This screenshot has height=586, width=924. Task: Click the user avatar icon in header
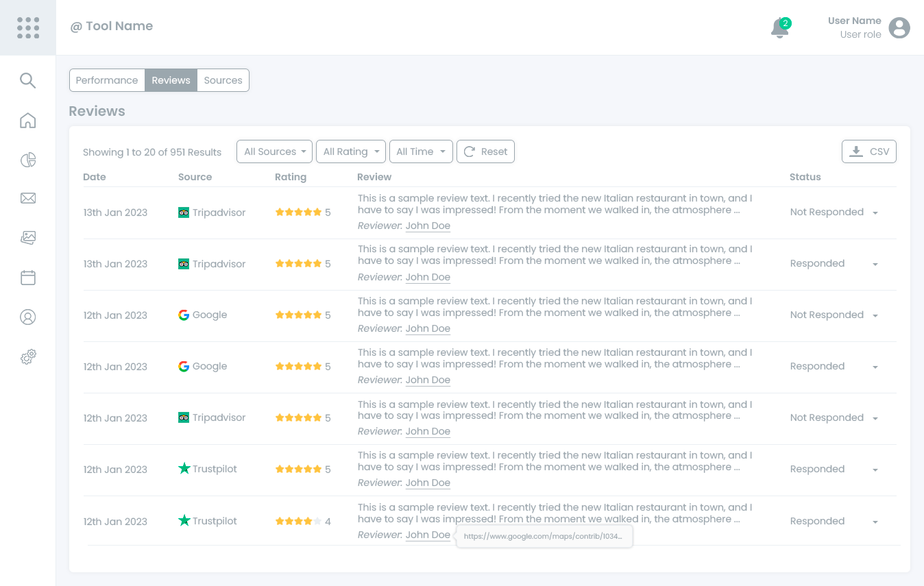coord(899,27)
